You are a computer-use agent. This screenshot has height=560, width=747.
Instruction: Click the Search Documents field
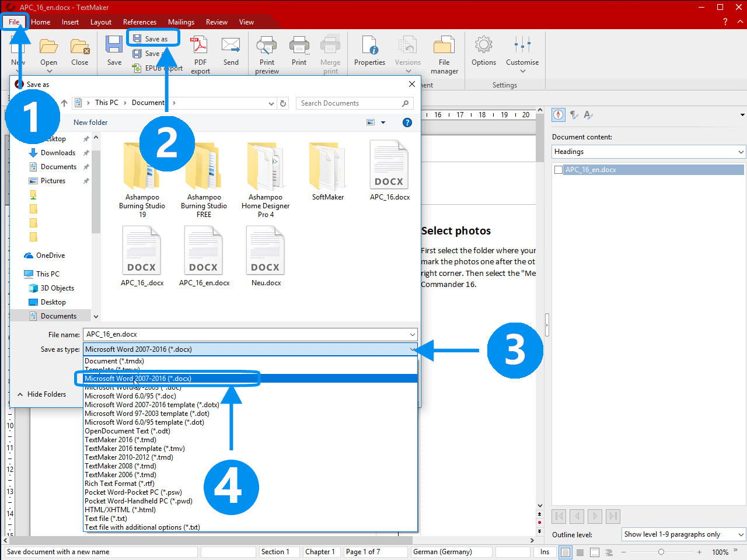tap(354, 103)
